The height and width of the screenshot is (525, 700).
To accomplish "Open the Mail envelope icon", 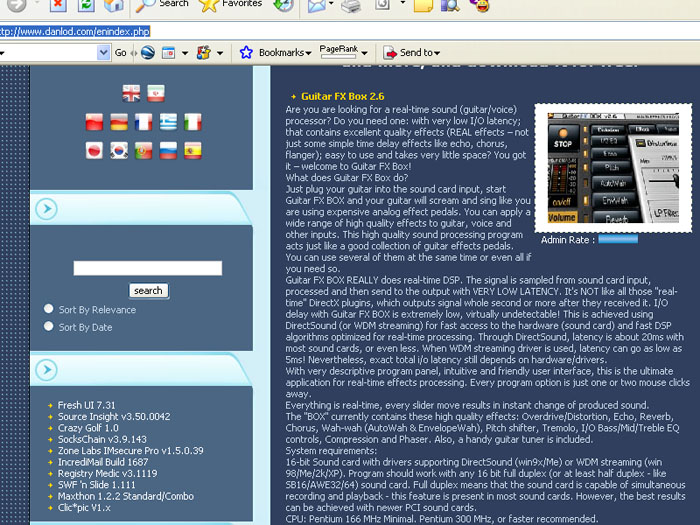I will coord(316,5).
